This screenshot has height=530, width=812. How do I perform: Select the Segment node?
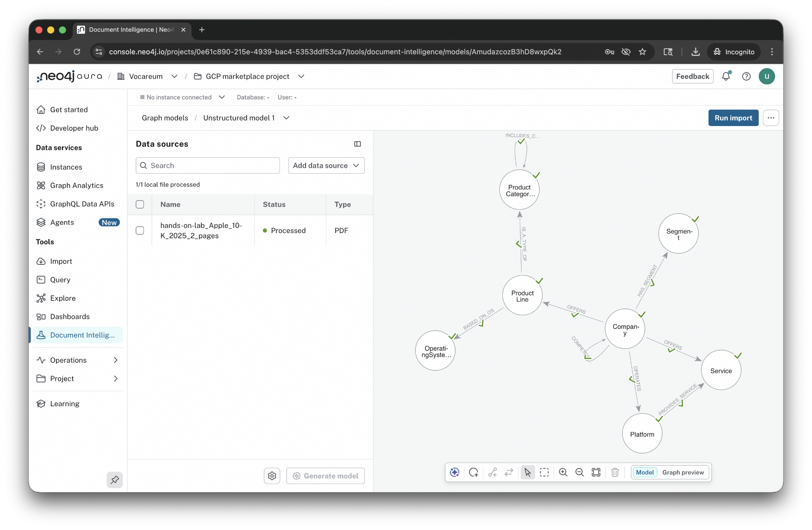[x=678, y=233]
